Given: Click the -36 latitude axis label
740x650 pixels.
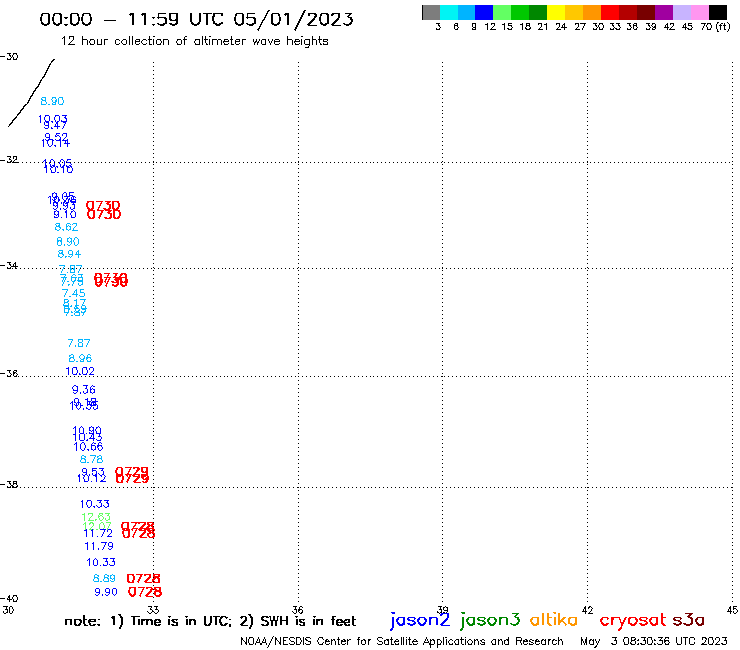Looking at the screenshot, I should pyautogui.click(x=9, y=373).
